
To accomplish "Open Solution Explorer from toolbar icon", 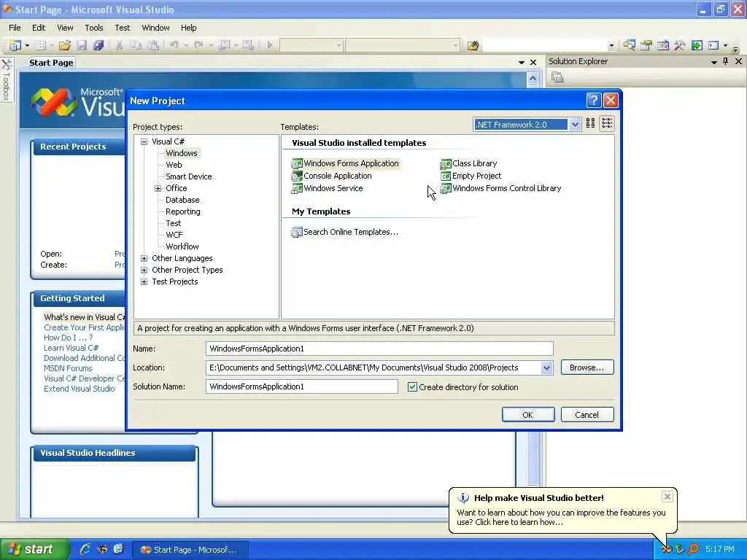I will click(630, 45).
